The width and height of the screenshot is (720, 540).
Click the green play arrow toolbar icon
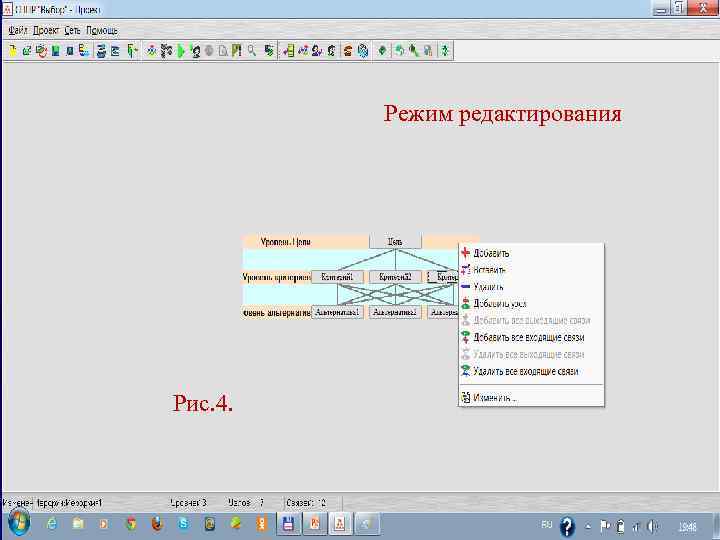click(180, 51)
